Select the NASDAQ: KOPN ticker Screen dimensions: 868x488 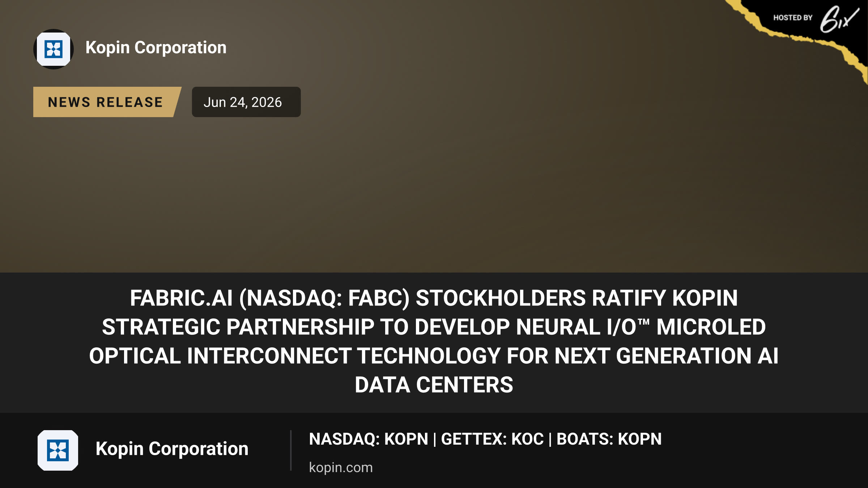pyautogui.click(x=369, y=439)
